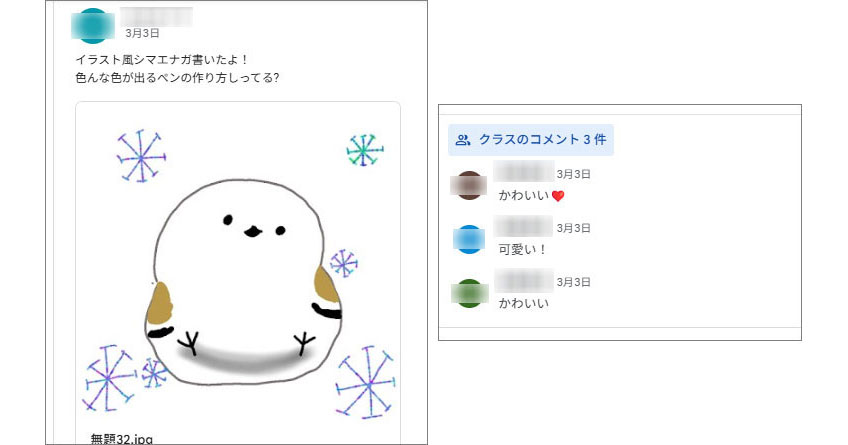Click the かわいい comment with heart

click(524, 195)
